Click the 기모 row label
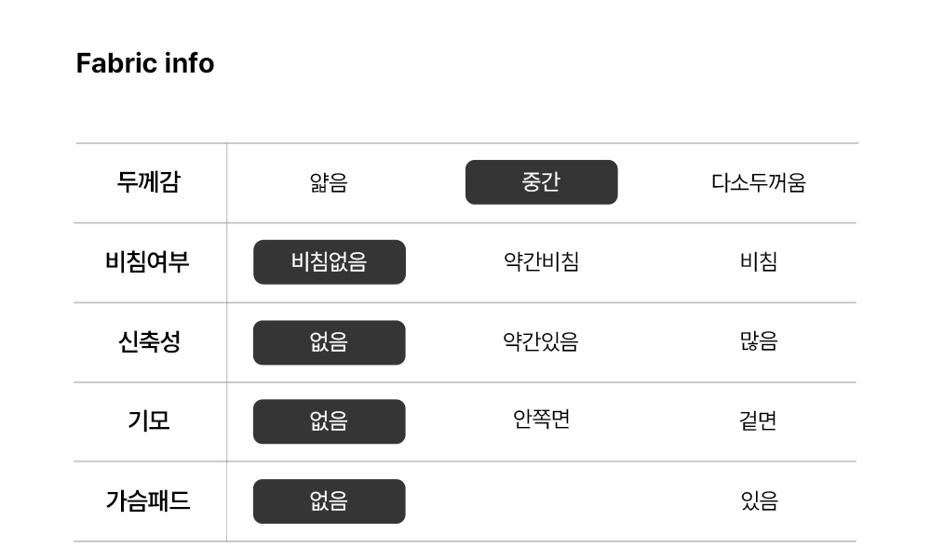Image resolution: width=931 pixels, height=560 pixels. [149, 421]
